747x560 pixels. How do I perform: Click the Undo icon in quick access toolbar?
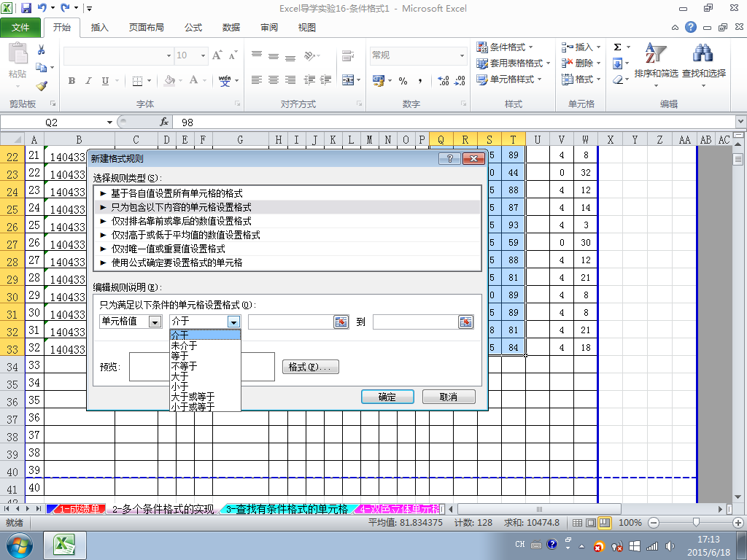(x=42, y=8)
